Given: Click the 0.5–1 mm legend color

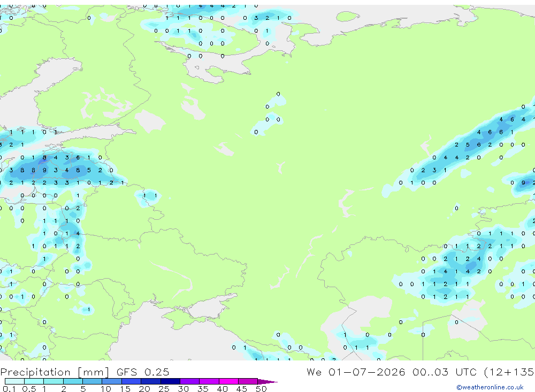Looking at the screenshot, I should 34,381.
